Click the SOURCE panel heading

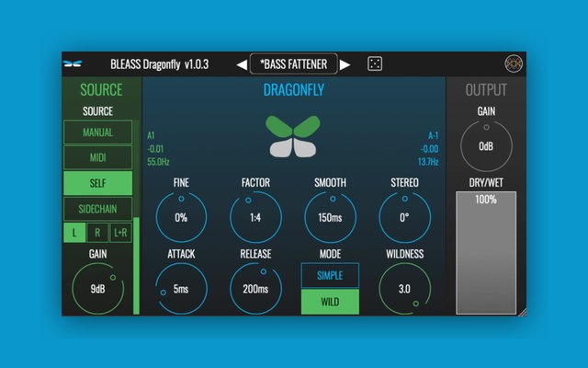[101, 90]
